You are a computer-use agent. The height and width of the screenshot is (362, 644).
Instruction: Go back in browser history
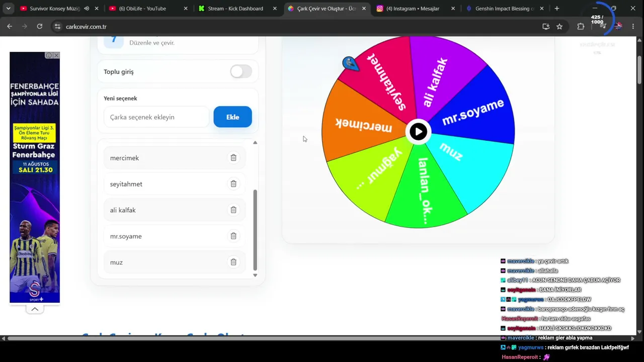pos(10,27)
